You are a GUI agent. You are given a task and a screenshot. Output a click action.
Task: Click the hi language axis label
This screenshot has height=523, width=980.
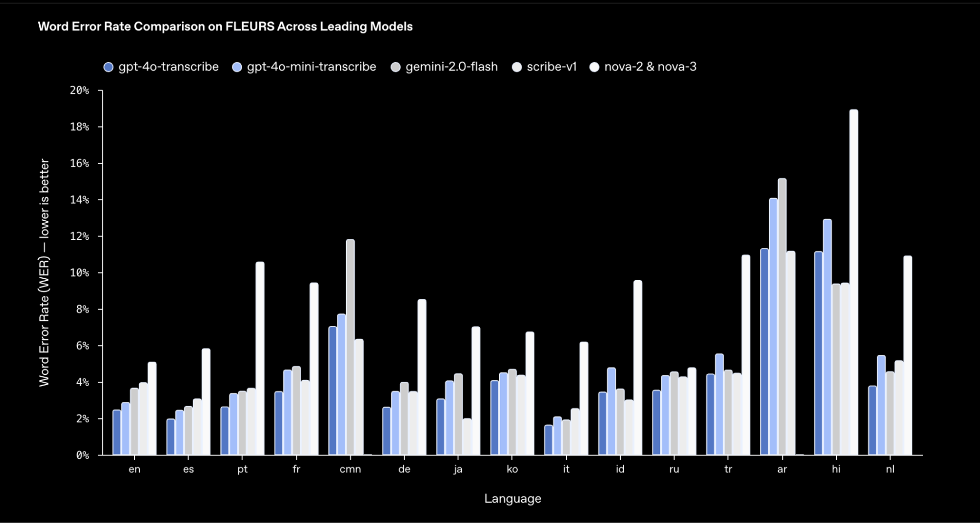coord(836,469)
